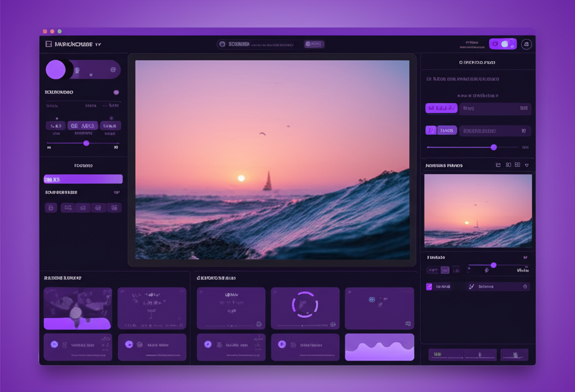Click the list view icon in the preview panel header

click(x=498, y=165)
